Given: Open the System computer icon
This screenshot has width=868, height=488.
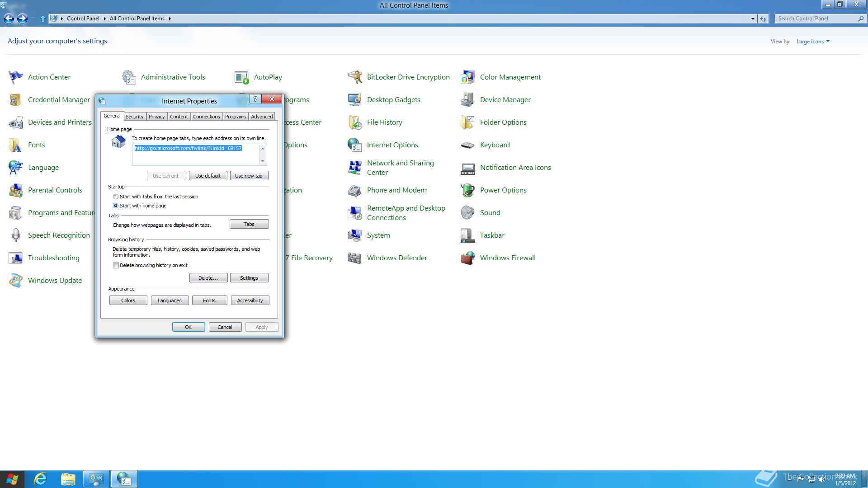Looking at the screenshot, I should [355, 235].
